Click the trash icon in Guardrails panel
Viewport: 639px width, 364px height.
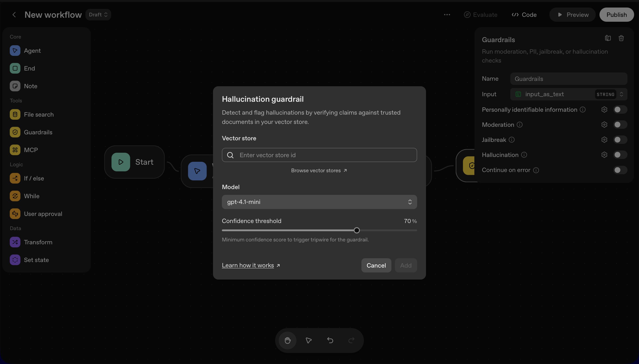click(x=621, y=38)
